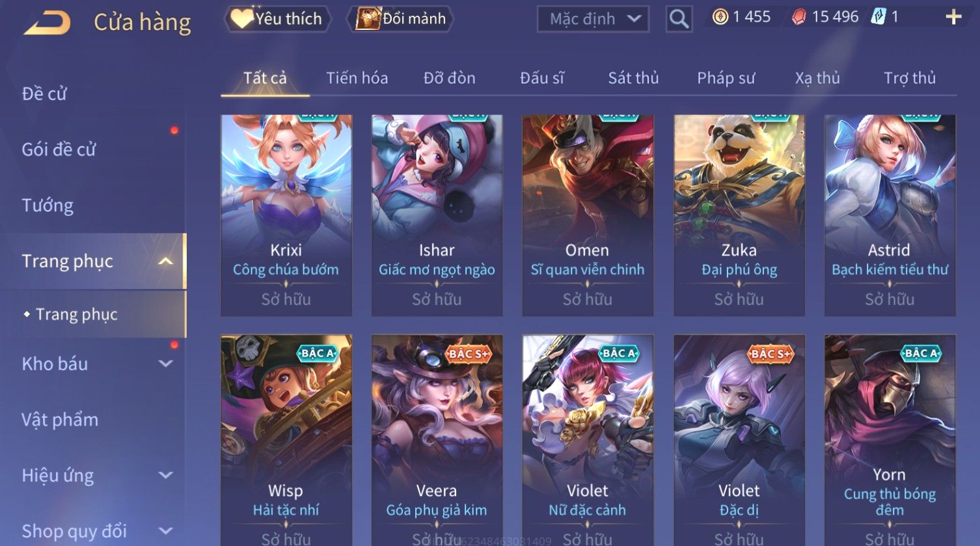
Task: Open Tướng in the sidebar
Action: pyautogui.click(x=48, y=206)
